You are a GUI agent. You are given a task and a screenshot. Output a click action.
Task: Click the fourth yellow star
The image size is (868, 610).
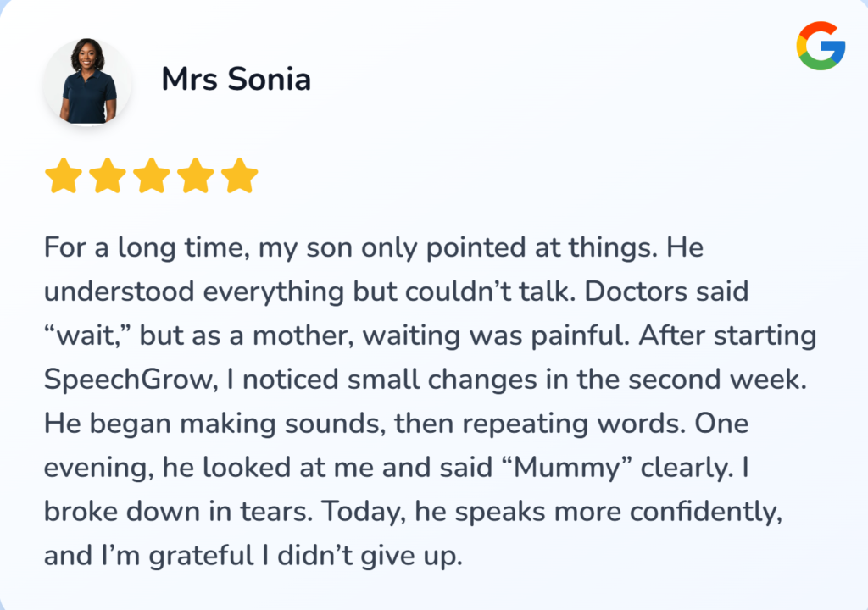(195, 176)
